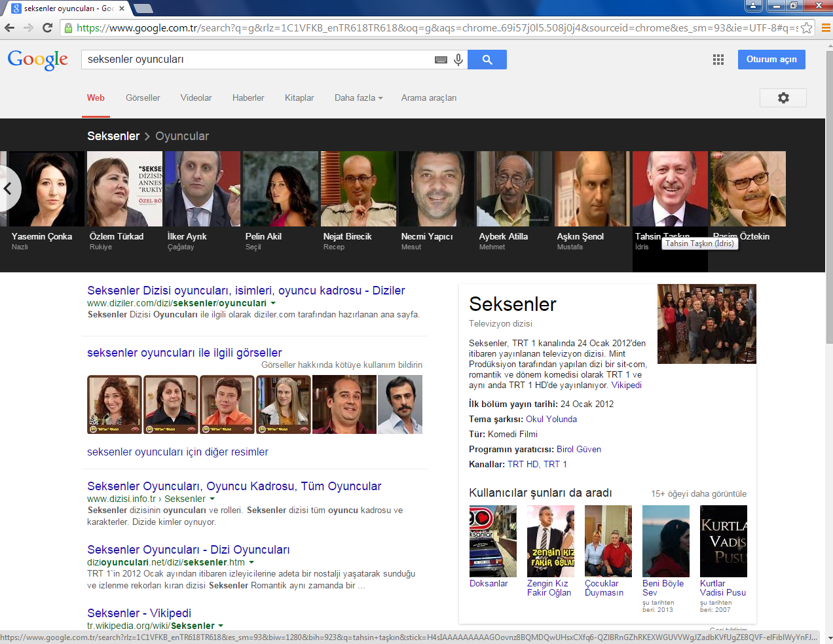Reload the current page
Viewport: 833px width, 644px height.
47,27
